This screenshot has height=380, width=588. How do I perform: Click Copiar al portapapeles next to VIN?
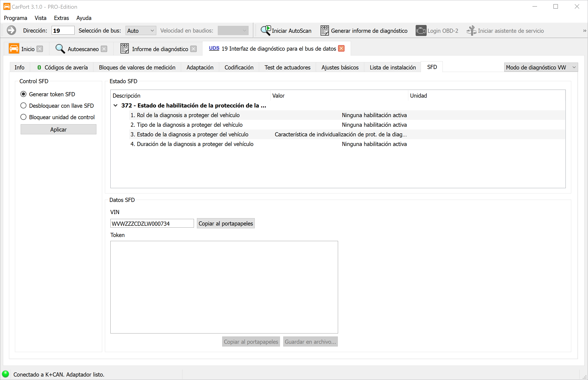click(x=226, y=223)
